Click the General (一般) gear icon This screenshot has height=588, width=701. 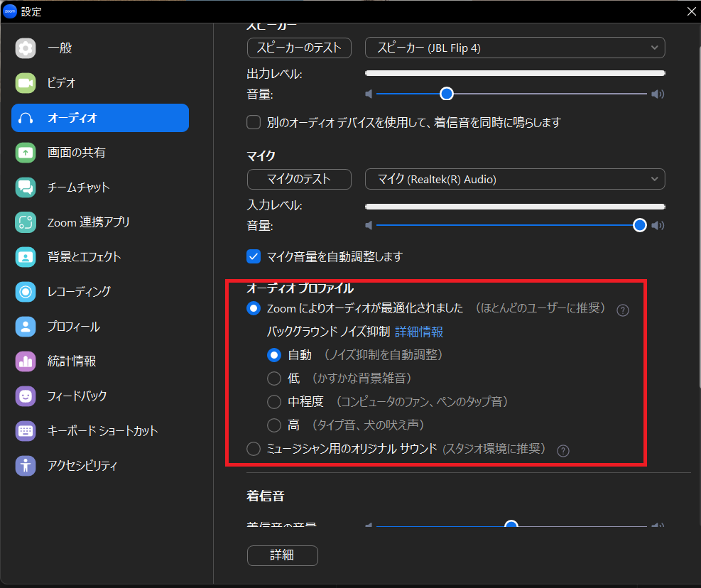point(26,48)
